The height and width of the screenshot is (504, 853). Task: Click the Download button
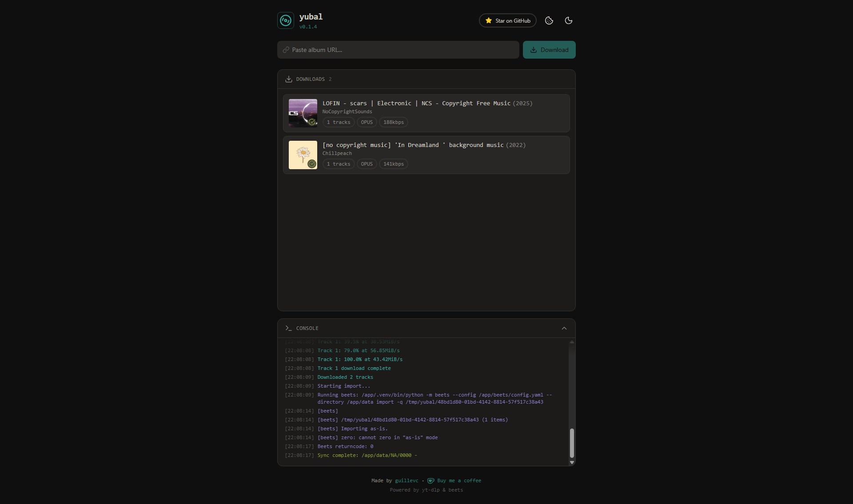point(549,50)
